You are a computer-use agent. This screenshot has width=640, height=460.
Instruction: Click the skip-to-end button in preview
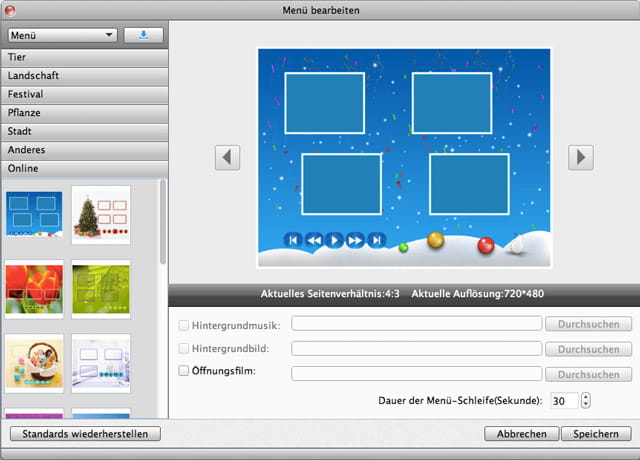(x=376, y=240)
